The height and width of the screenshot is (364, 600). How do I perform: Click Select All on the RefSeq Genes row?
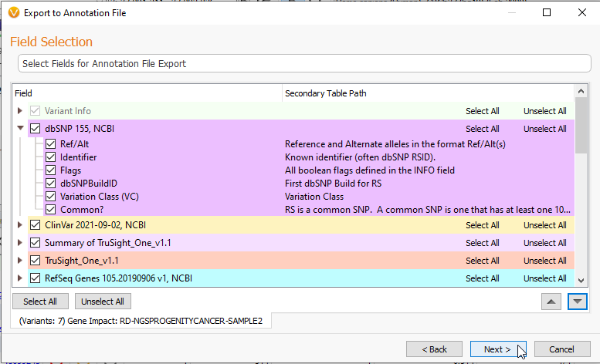pyautogui.click(x=482, y=278)
